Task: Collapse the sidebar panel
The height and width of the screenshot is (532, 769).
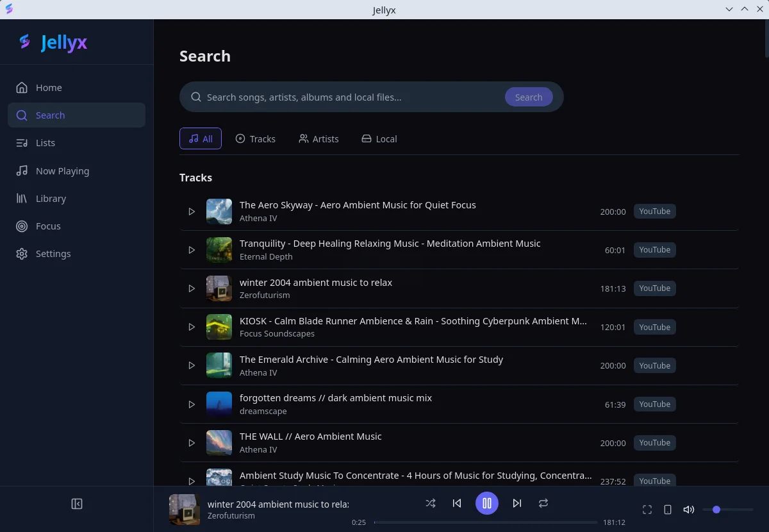Action: pos(77,504)
